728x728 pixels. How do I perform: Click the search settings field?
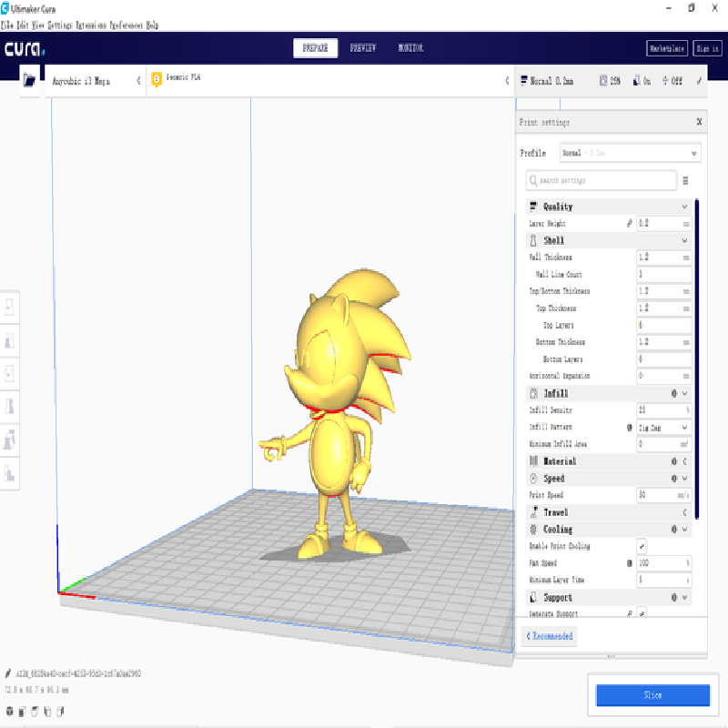coord(602,180)
